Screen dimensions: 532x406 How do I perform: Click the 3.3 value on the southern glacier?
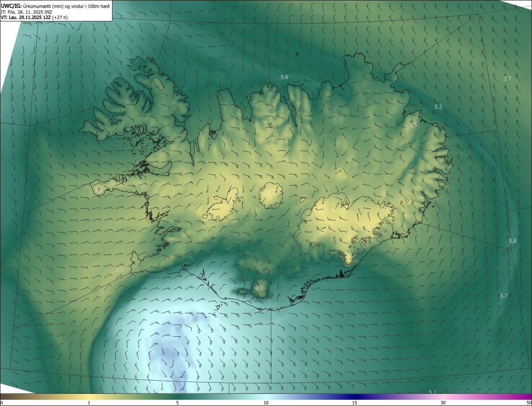click(x=259, y=288)
